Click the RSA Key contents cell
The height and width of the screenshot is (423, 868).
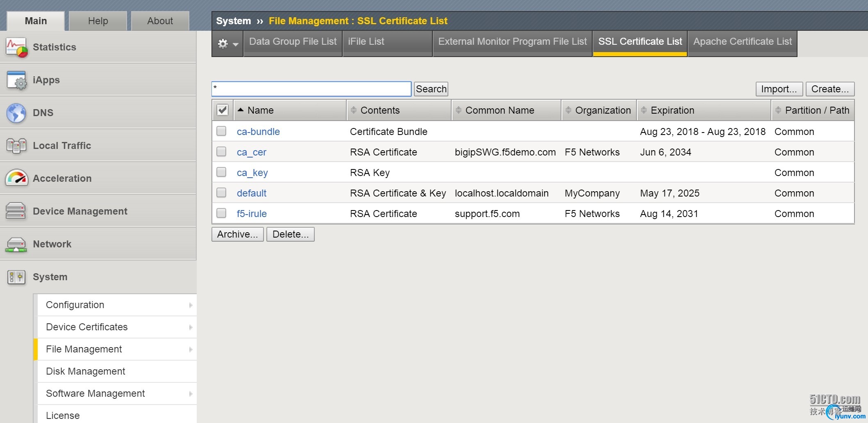[x=370, y=173]
